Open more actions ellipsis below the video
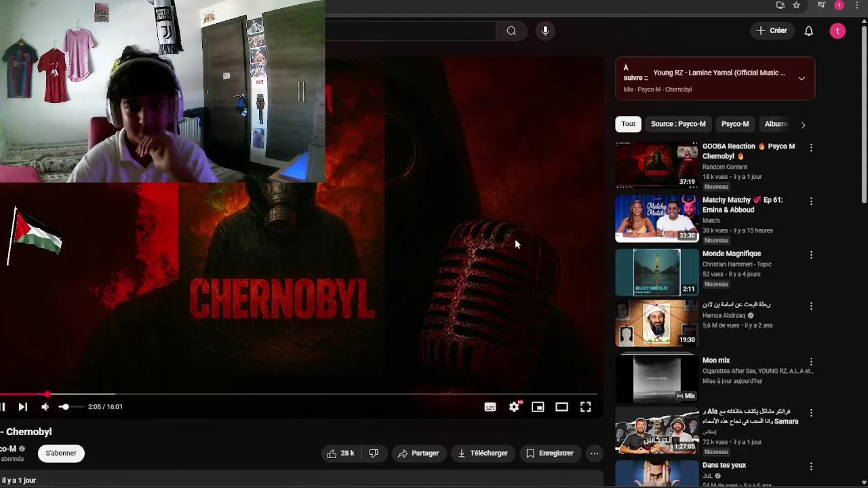 pyautogui.click(x=594, y=453)
